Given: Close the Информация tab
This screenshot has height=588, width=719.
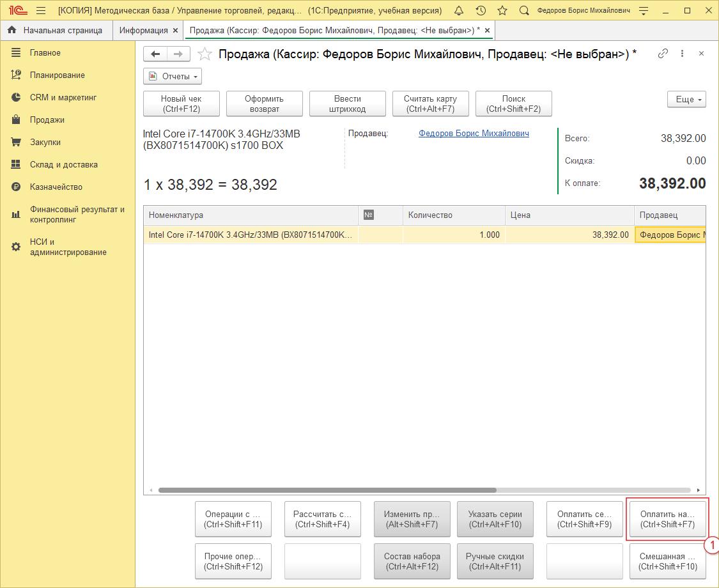Looking at the screenshot, I should pyautogui.click(x=176, y=31).
